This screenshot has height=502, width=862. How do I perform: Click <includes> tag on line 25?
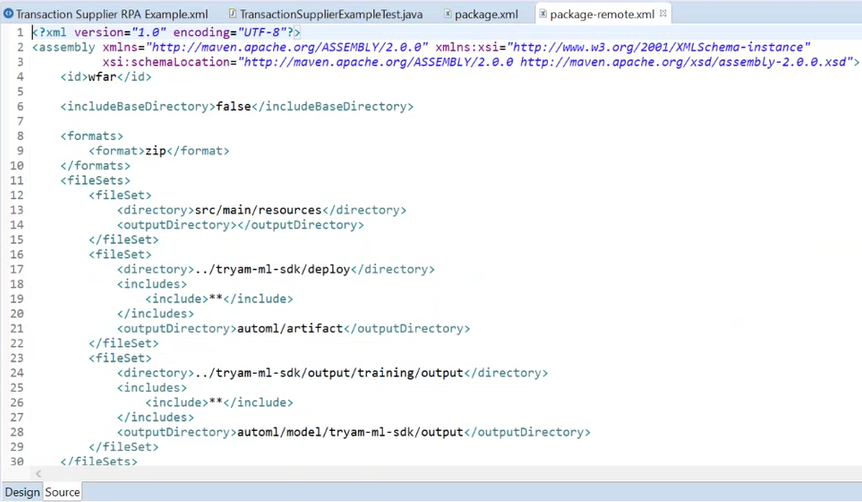pos(152,388)
